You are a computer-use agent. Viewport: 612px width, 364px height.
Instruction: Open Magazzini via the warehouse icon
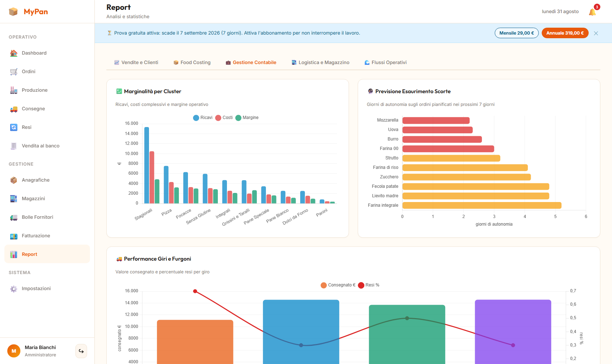tap(14, 199)
